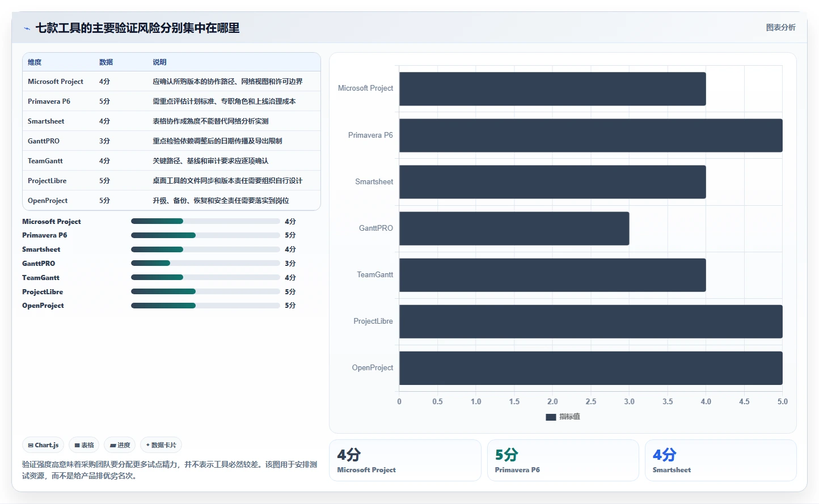Image resolution: width=819 pixels, height=504 pixels.
Task: Click the title 七款工具的主要验证风险分别集中在哪里
Action: pos(137,28)
